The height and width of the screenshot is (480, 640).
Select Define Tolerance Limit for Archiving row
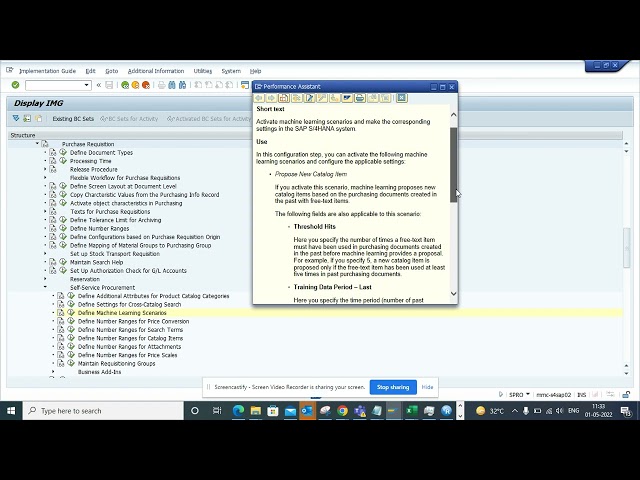116,220
